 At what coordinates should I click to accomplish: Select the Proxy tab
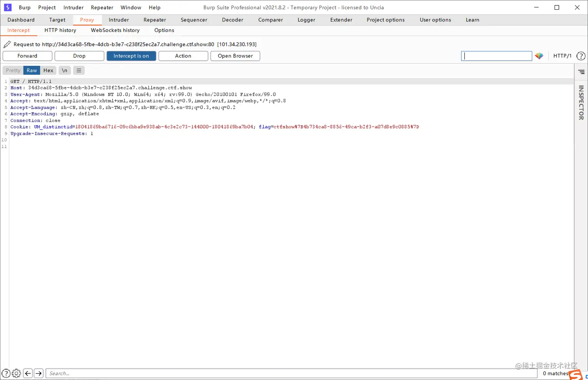87,20
